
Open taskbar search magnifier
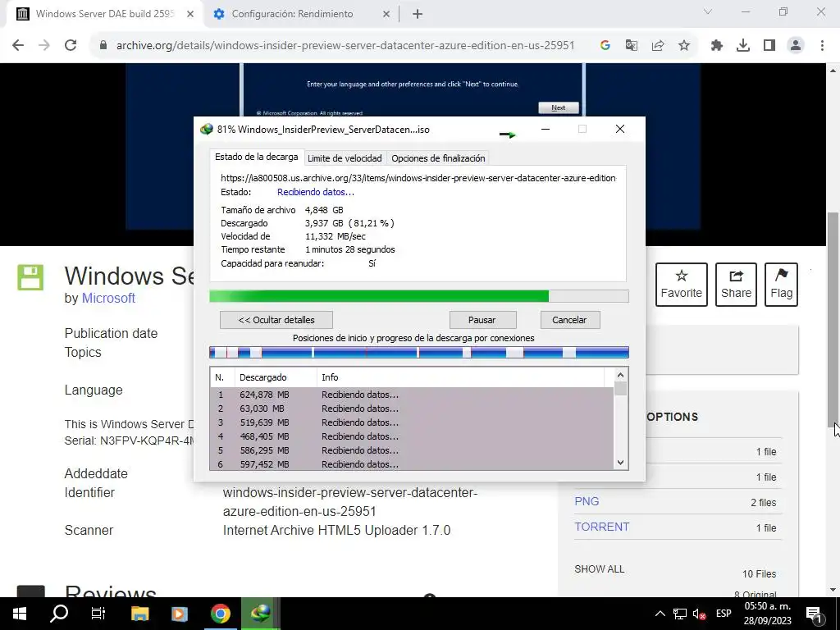coord(59,614)
